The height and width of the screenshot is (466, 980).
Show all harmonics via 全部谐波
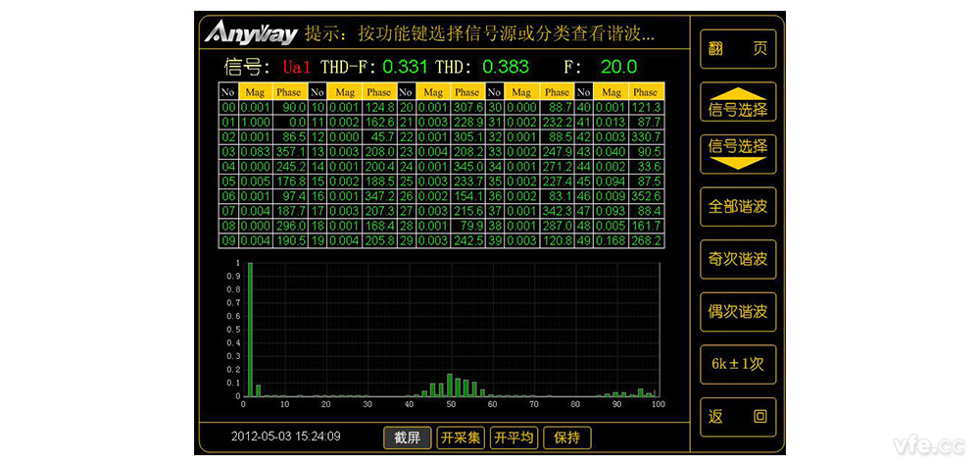(738, 207)
